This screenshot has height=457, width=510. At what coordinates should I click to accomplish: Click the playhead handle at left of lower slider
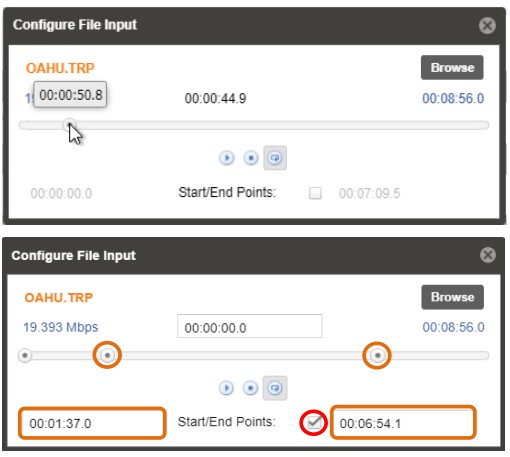[x=25, y=355]
